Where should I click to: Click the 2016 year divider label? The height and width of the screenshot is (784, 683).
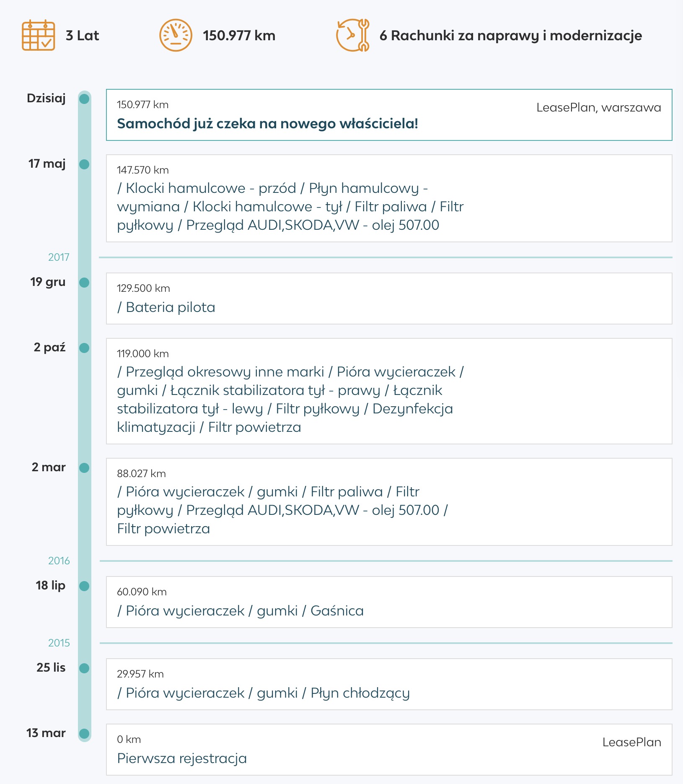pyautogui.click(x=59, y=561)
